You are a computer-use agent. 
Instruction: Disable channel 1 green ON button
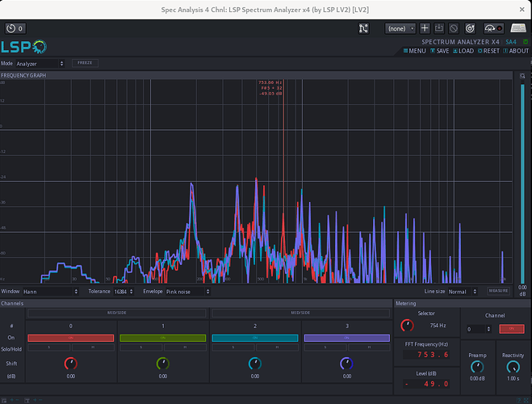click(162, 337)
